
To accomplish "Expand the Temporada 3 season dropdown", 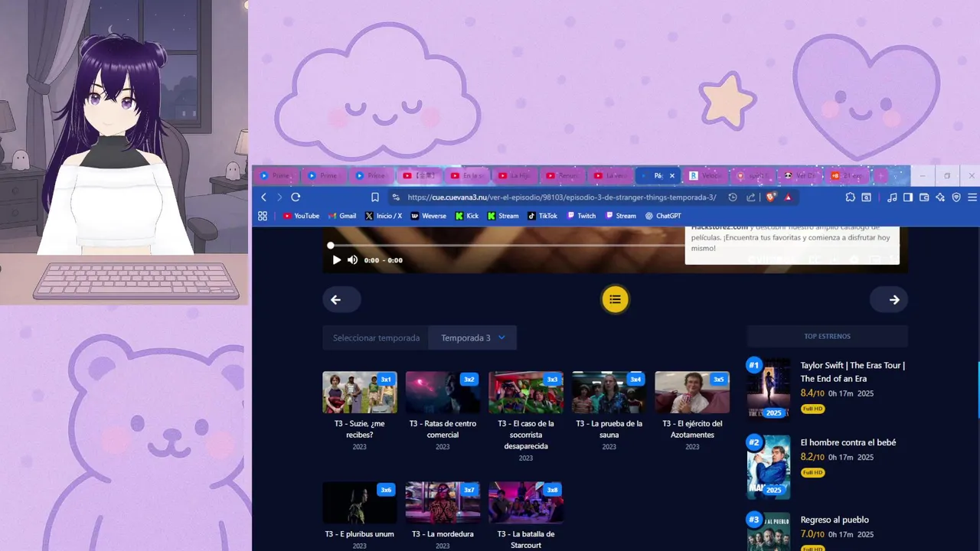I will click(x=472, y=337).
